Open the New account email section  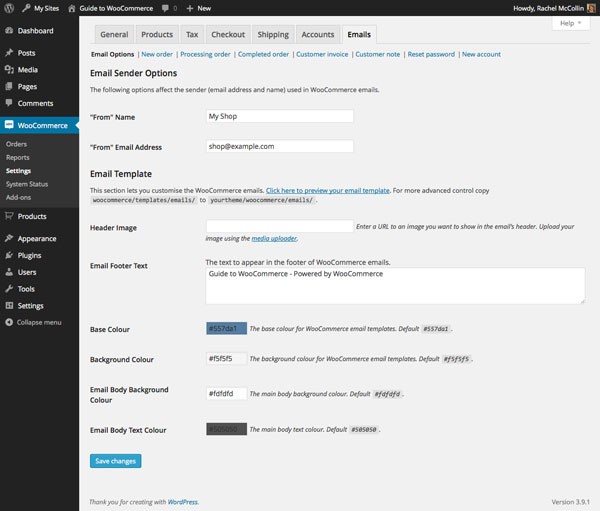coord(481,54)
